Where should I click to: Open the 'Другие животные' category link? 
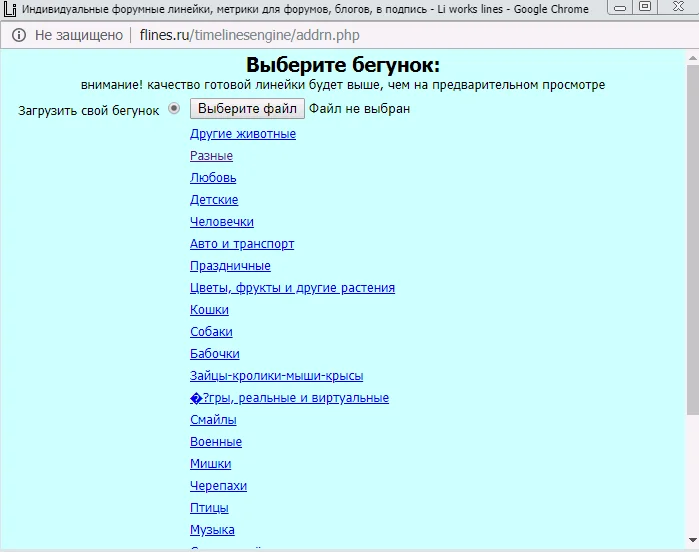pyautogui.click(x=243, y=134)
